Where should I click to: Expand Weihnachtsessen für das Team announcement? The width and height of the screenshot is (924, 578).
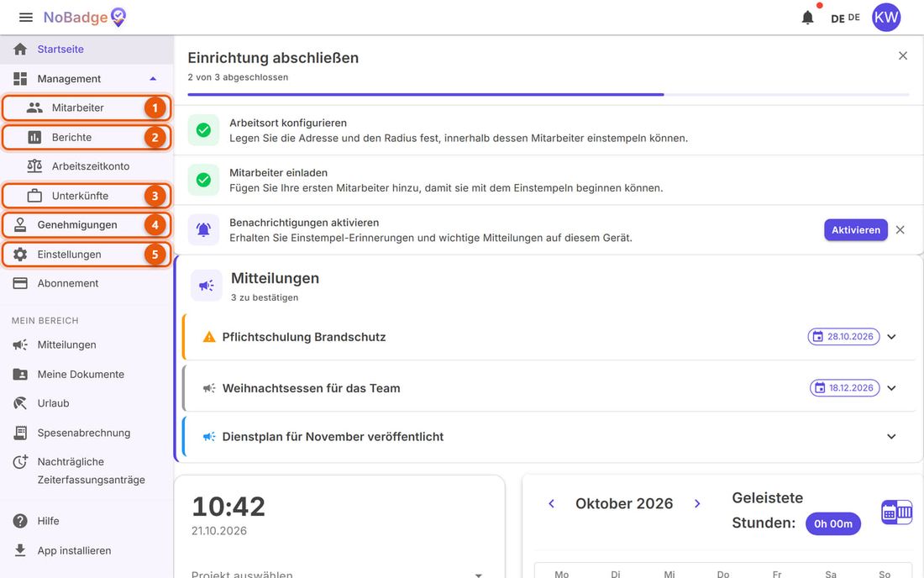[x=891, y=388]
